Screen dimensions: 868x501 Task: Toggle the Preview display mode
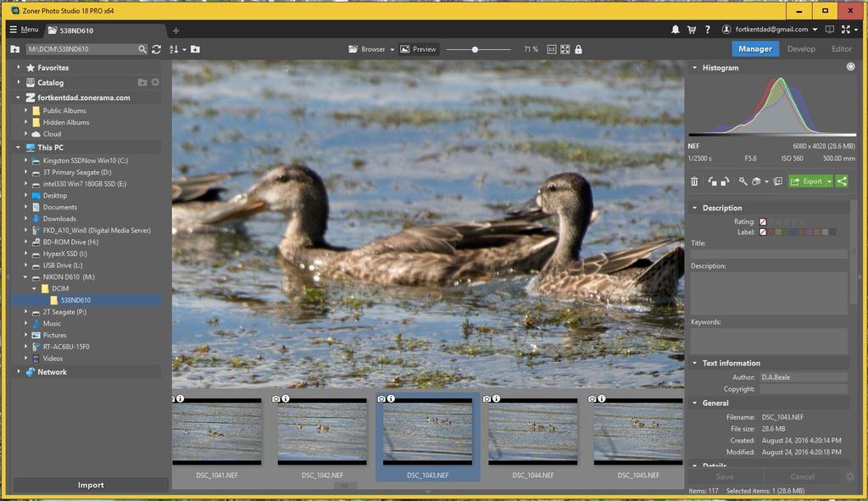[x=418, y=49]
